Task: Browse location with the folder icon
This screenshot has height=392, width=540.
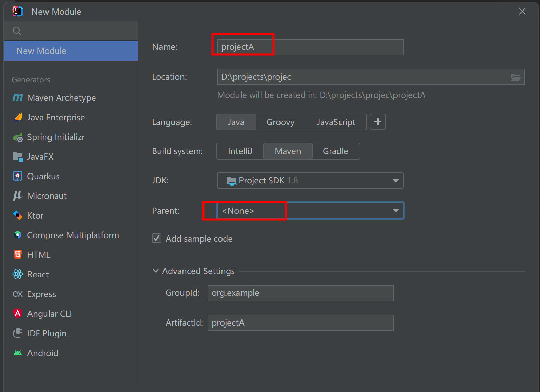Action: 516,77
